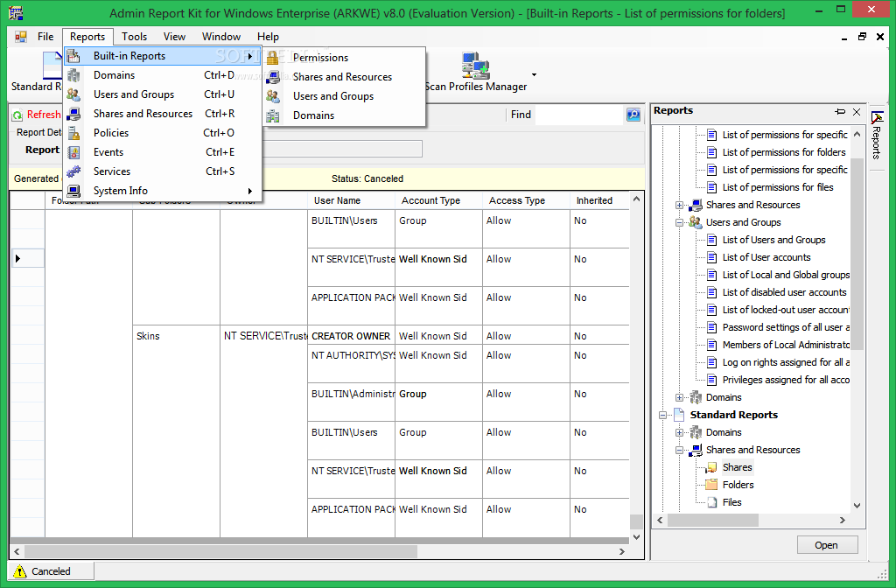Click the Inherited column header
896x588 pixels.
(x=599, y=200)
